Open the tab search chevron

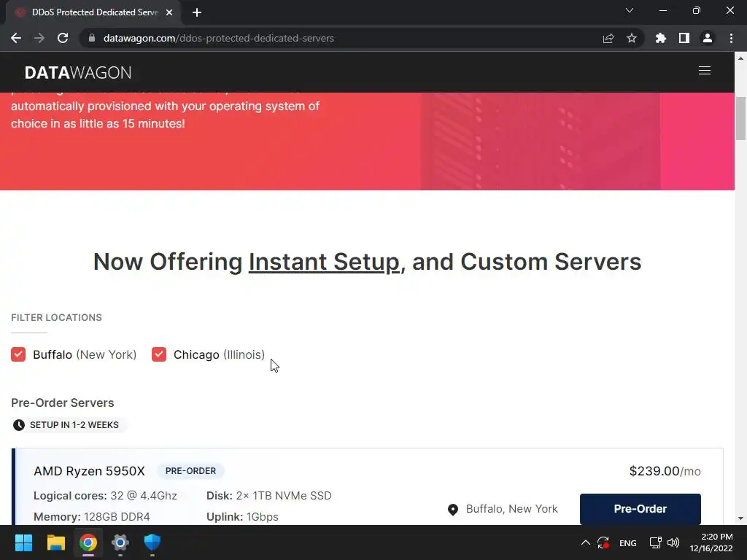click(x=630, y=10)
